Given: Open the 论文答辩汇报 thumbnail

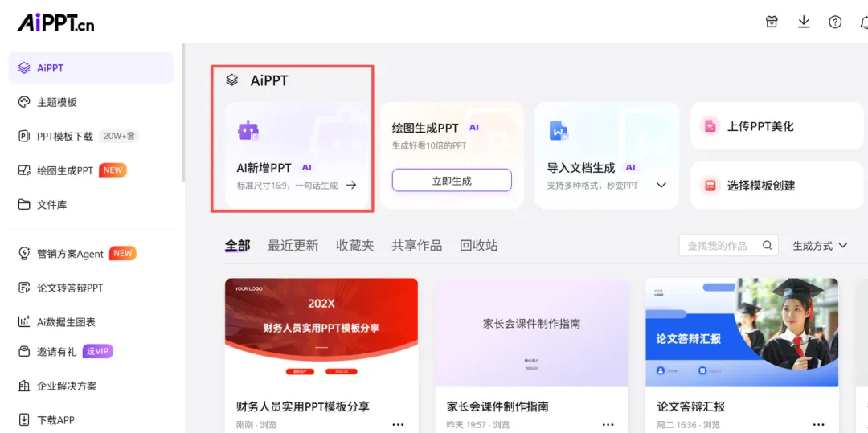Looking at the screenshot, I should 742,333.
